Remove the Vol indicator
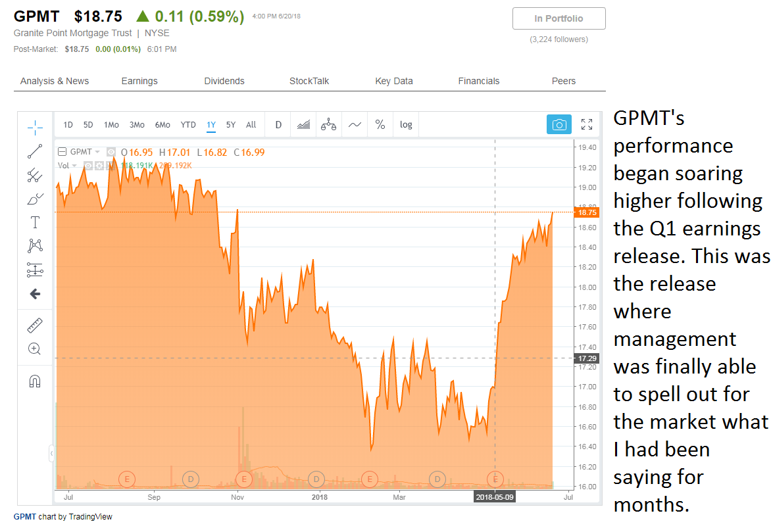The width and height of the screenshot is (771, 532). coord(110,166)
